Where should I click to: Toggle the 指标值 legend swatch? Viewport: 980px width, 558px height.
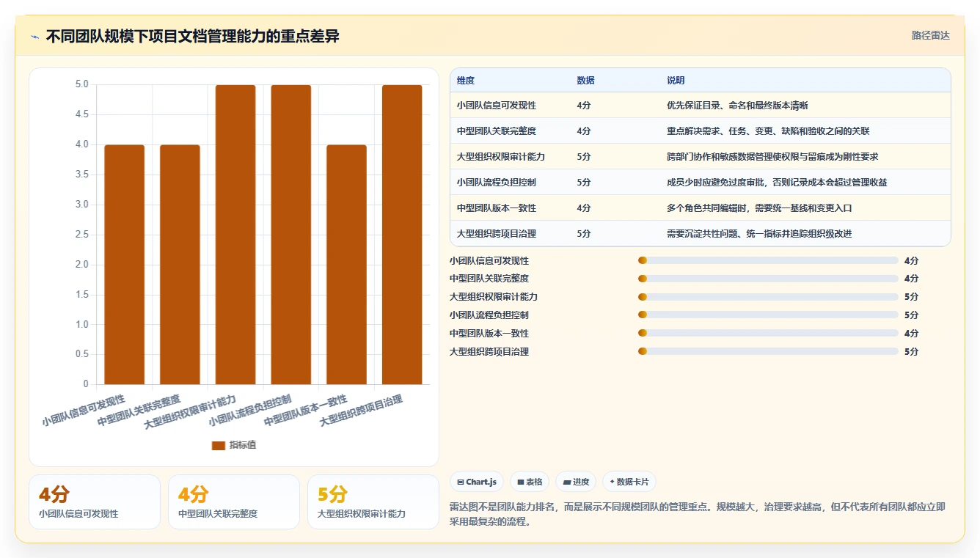(x=219, y=445)
